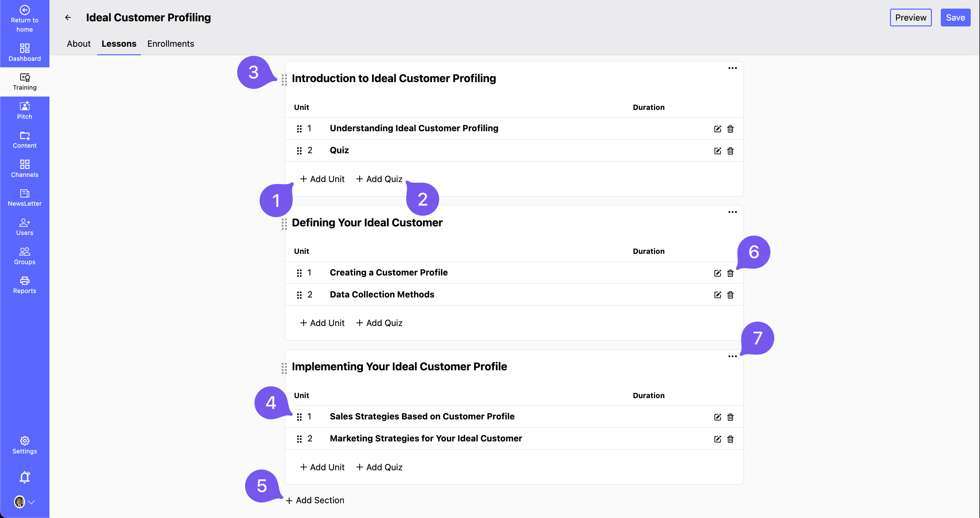Click Add Section at the bottom
Image resolution: width=980 pixels, height=518 pixels.
[x=315, y=500]
